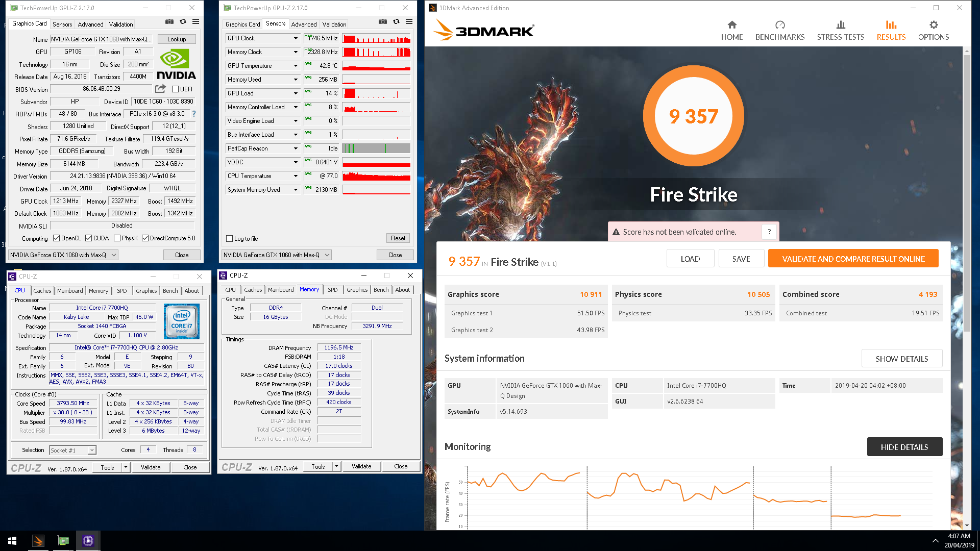Open GPU selector dropdown in Sensors GPU-Z window
The height and width of the screenshot is (551, 980).
coord(277,255)
